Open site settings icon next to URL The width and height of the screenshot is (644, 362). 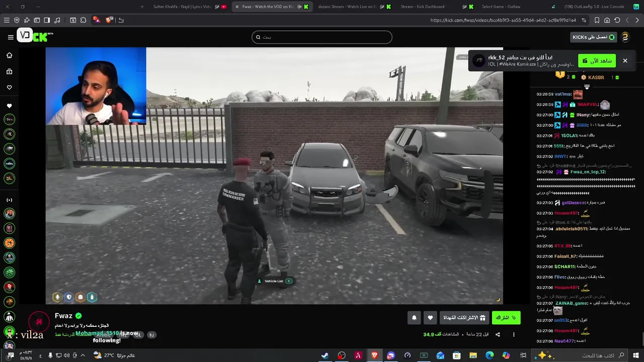[x=584, y=20]
